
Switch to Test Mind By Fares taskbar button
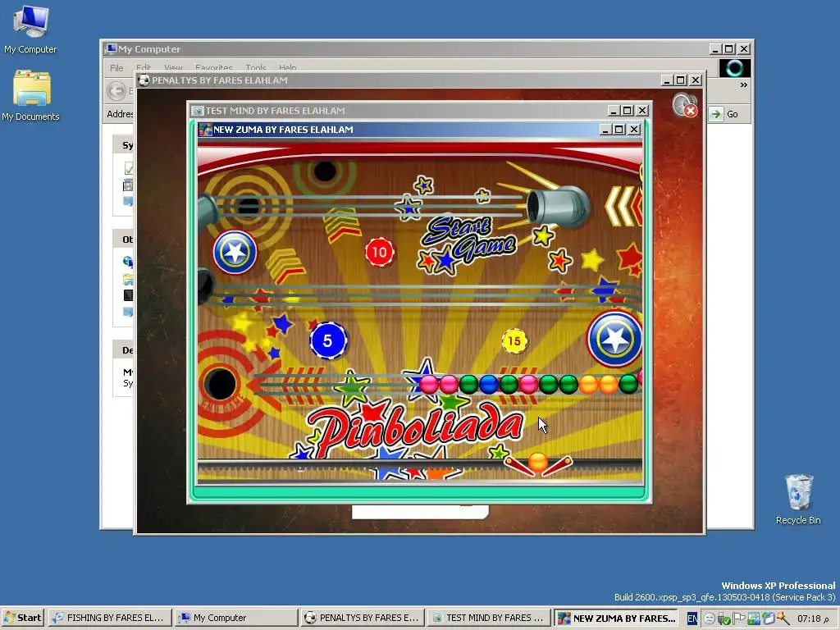489,618
